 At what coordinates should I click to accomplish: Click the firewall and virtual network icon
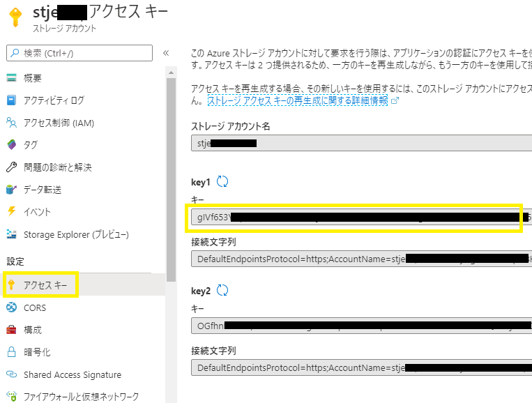tap(12, 396)
